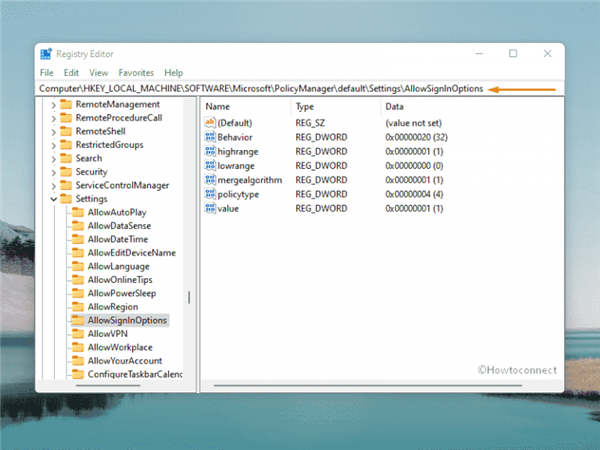Expand the Security key
Viewport: 600px width, 450px height.
click(54, 173)
